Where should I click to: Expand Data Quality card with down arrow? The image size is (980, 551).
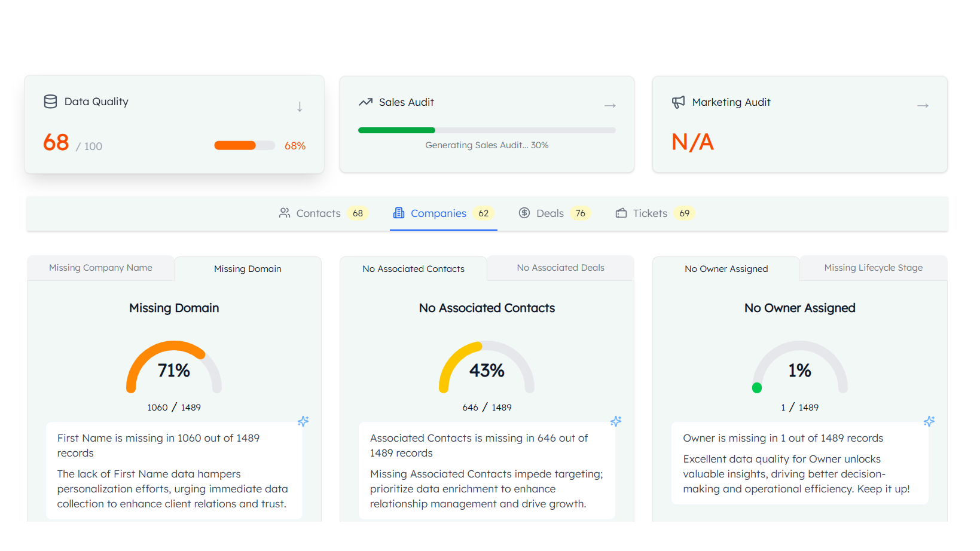tap(300, 107)
